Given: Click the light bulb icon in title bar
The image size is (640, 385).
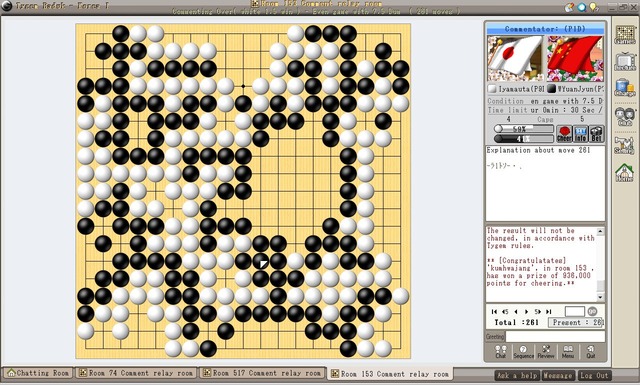Looking at the screenshot, I should pos(593,7).
